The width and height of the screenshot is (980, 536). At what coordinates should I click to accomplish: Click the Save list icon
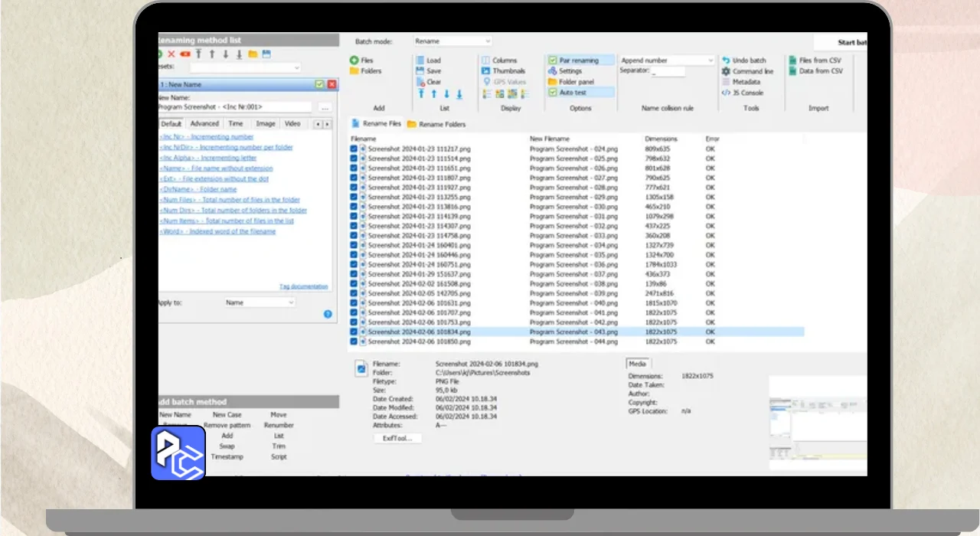pos(421,71)
